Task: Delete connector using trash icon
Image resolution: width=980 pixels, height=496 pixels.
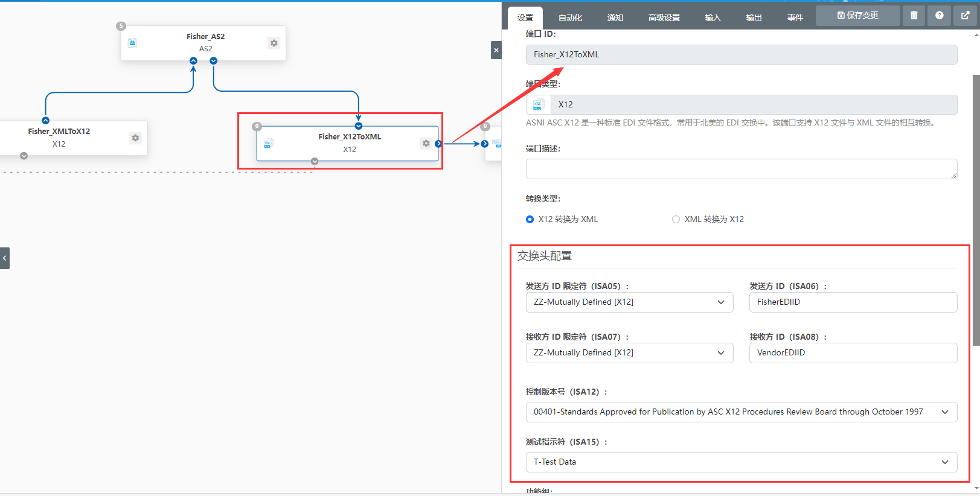Action: point(914,16)
